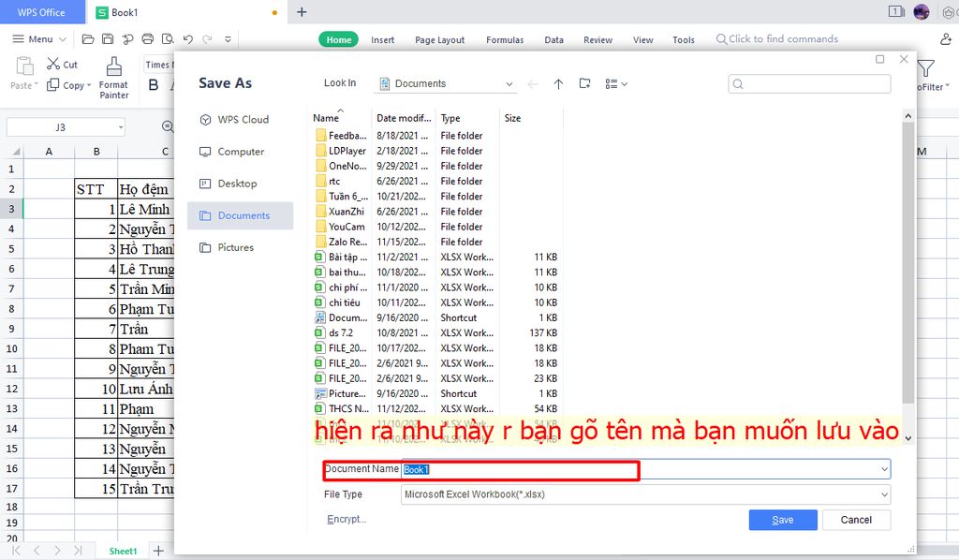Click the Save diskette icon in quick toolbar
The height and width of the screenshot is (560, 959).
[x=108, y=39]
